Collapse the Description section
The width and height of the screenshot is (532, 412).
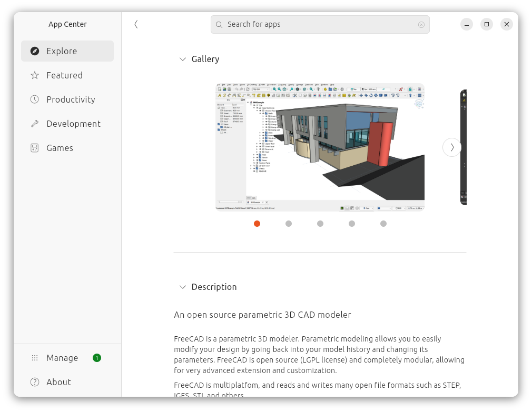coord(183,287)
